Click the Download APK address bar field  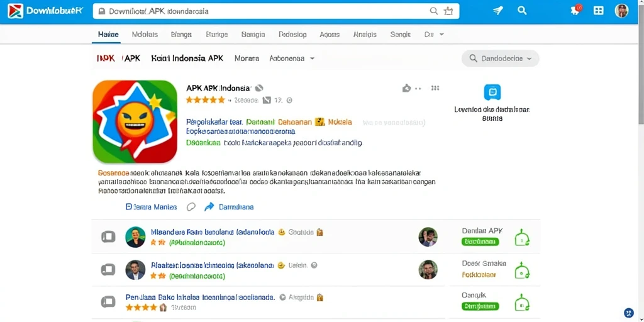coord(276,11)
